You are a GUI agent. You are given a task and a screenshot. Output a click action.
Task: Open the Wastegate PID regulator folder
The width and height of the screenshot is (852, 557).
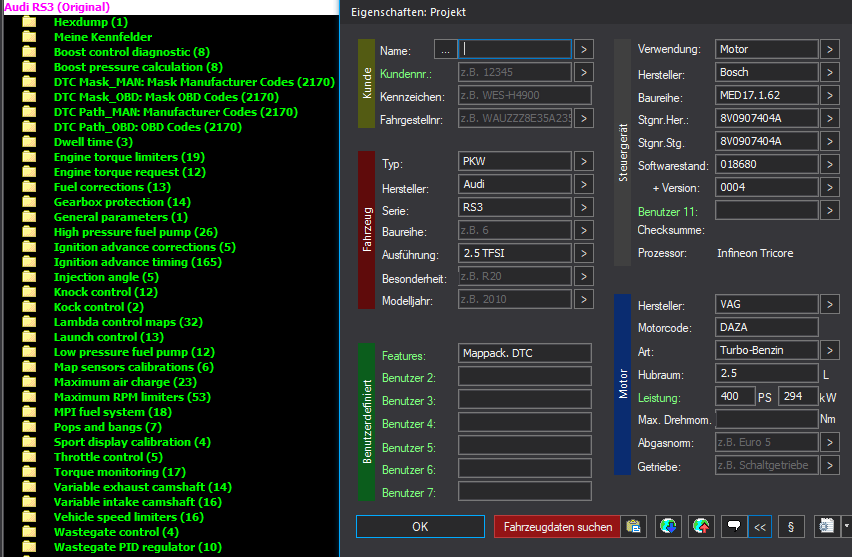pos(137,547)
